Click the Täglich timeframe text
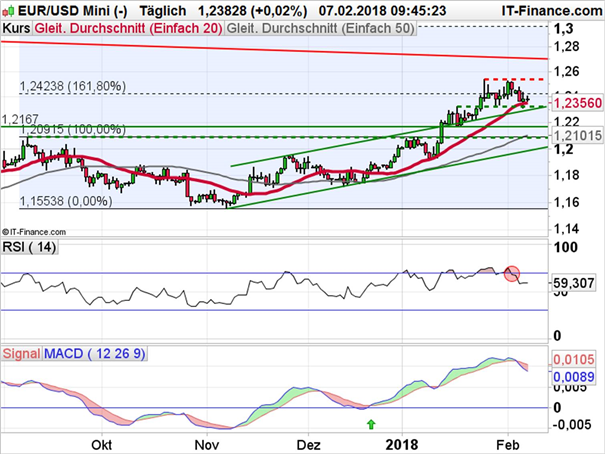Viewport: 605px width, 454px height. 163,11
